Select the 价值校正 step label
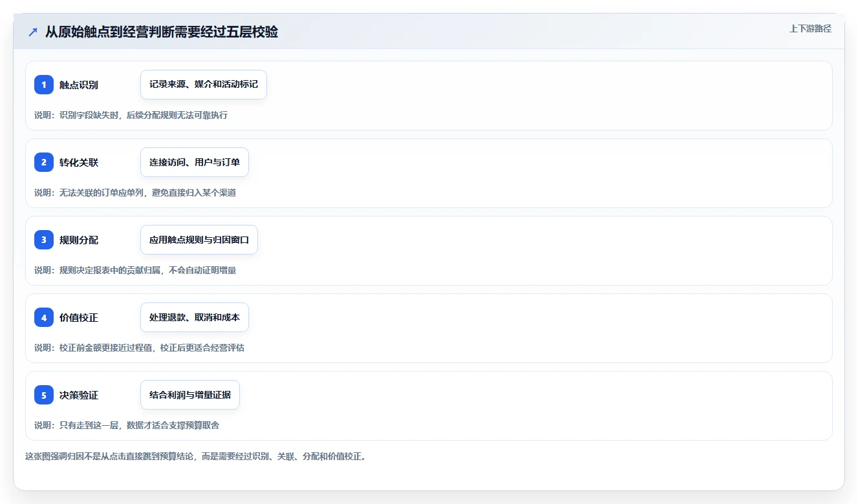The width and height of the screenshot is (858, 504). (x=79, y=317)
